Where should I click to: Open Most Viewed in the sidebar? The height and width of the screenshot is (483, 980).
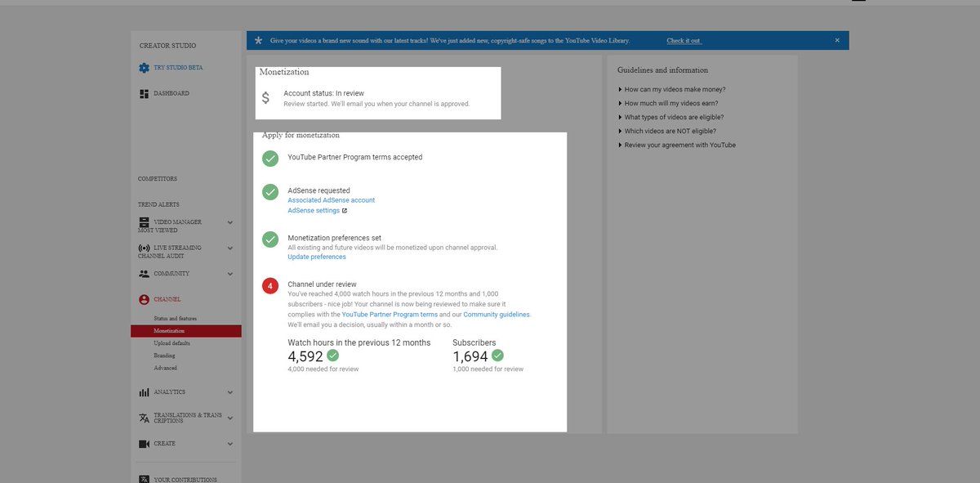tap(158, 230)
